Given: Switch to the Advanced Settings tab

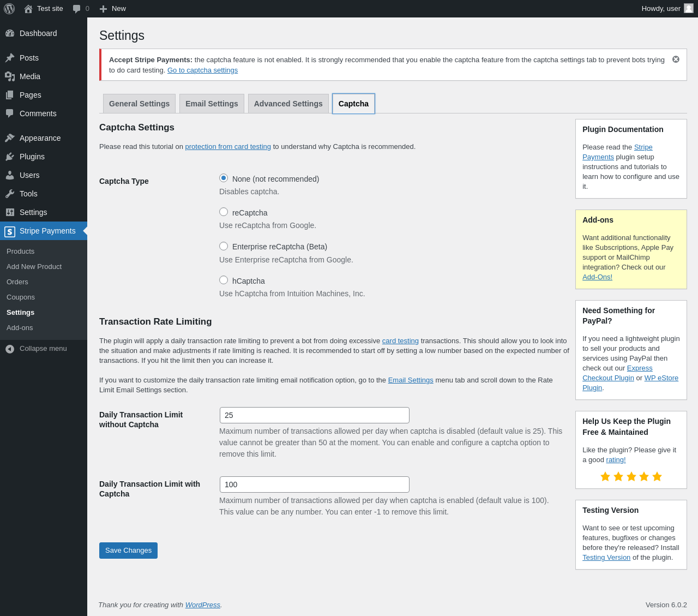Looking at the screenshot, I should (x=288, y=104).
